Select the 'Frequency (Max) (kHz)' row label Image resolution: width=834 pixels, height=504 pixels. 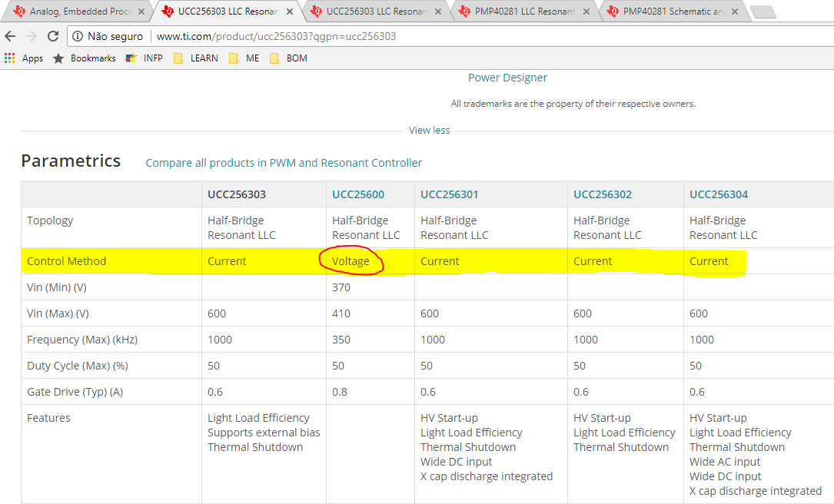click(82, 339)
